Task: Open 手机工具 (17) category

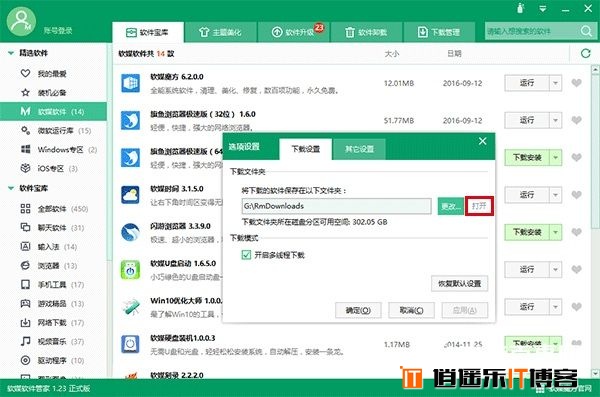Action: [x=52, y=285]
